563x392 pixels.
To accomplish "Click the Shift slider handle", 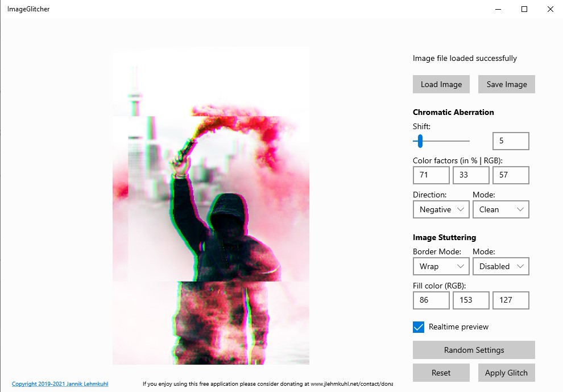I will (420, 141).
